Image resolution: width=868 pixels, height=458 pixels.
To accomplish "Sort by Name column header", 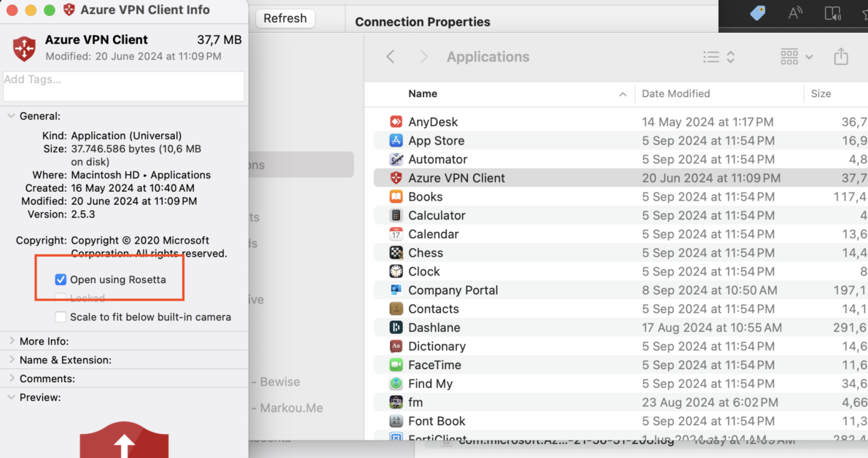I will (423, 93).
